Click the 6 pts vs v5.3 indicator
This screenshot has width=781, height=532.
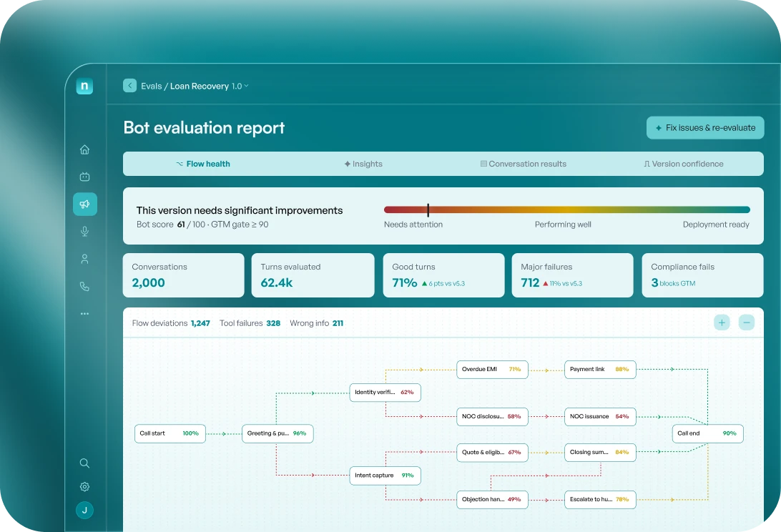(443, 283)
